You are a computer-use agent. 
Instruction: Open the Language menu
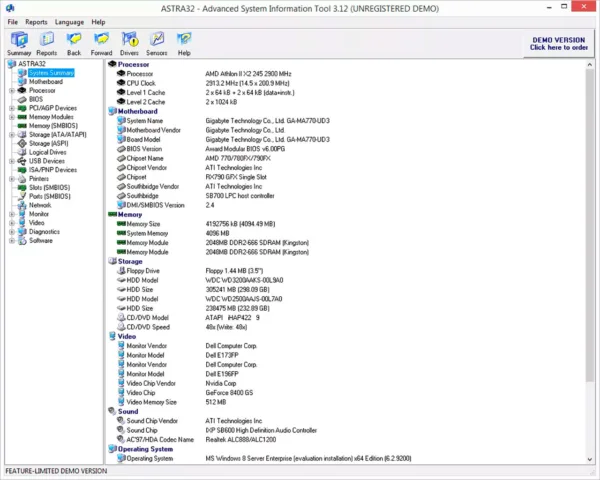coord(69,22)
